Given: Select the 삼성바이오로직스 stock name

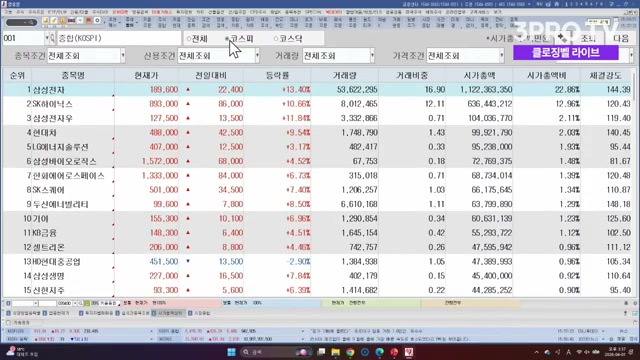Looking at the screenshot, I should (x=64, y=161).
